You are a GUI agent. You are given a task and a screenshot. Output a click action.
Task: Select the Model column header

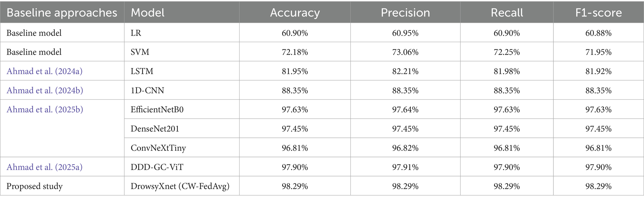point(148,13)
